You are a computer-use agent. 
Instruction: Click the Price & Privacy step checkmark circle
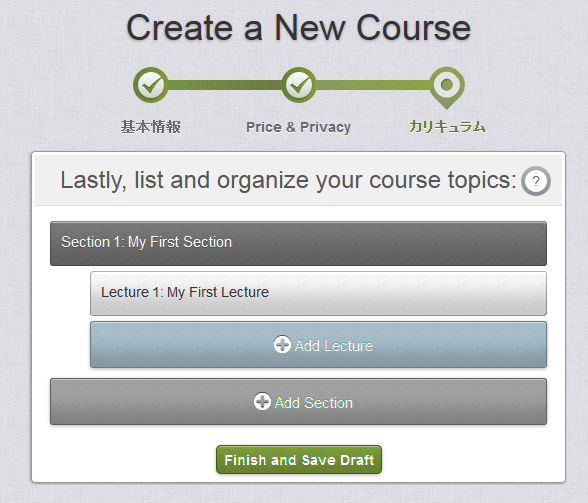[x=298, y=85]
